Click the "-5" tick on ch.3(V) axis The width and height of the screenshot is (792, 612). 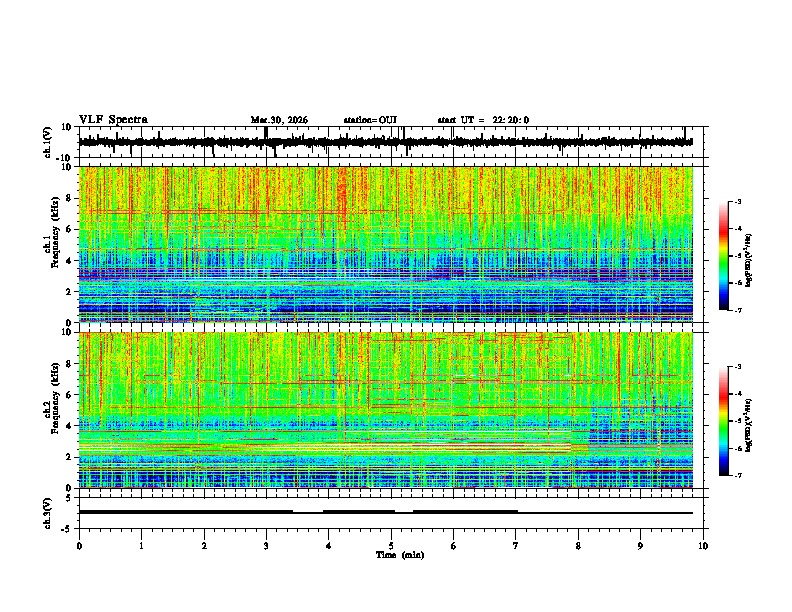[x=68, y=529]
